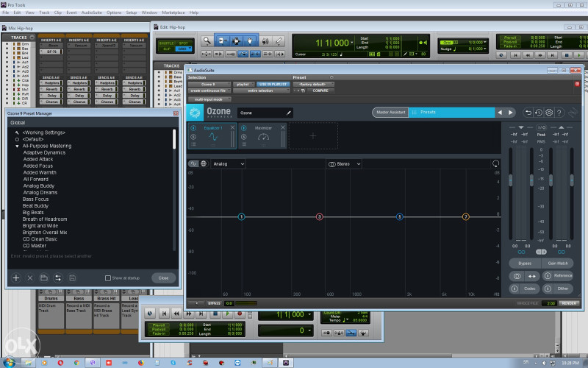Open Ozone undo history clock icon
Viewport: 588px width, 368px height.
coord(539,113)
